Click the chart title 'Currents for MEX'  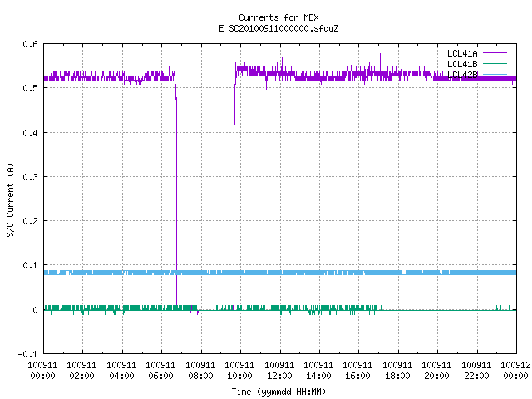pos(278,17)
